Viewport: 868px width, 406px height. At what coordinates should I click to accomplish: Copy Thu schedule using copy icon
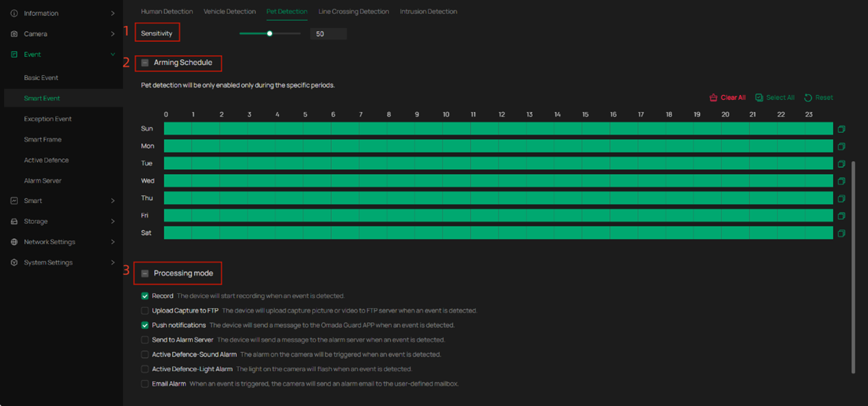point(841,198)
